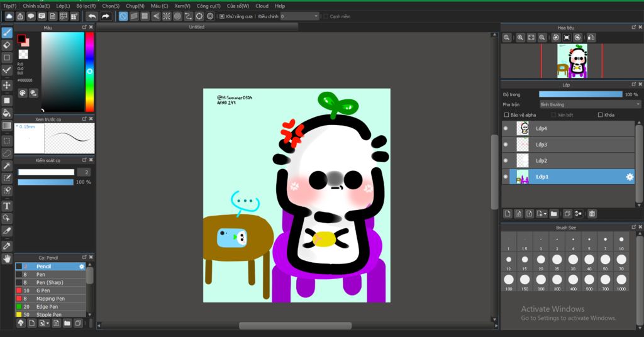Open the add layer dropdown arrow button
The width and height of the screenshot is (644, 337).
pos(542,214)
